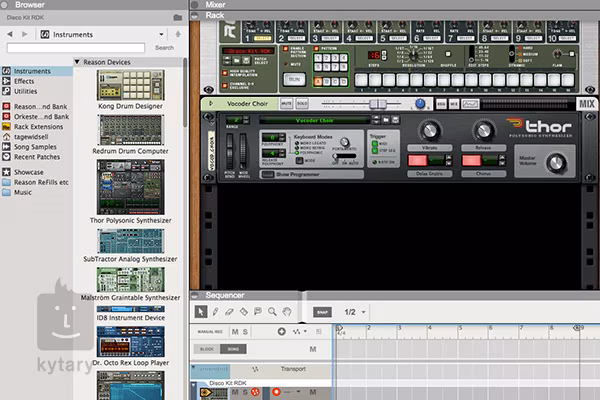Select the Pencil tool in sequencer toolbar
This screenshot has width=600, height=400.
pos(216,312)
